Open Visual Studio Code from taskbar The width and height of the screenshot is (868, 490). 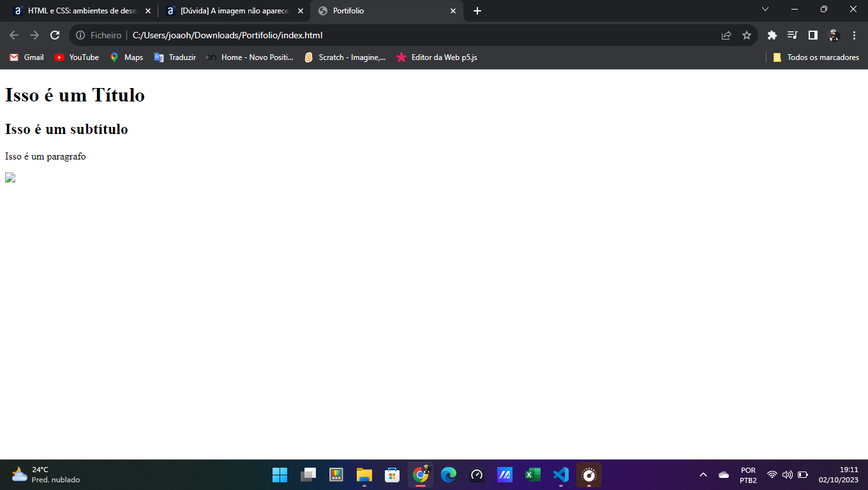(x=561, y=475)
